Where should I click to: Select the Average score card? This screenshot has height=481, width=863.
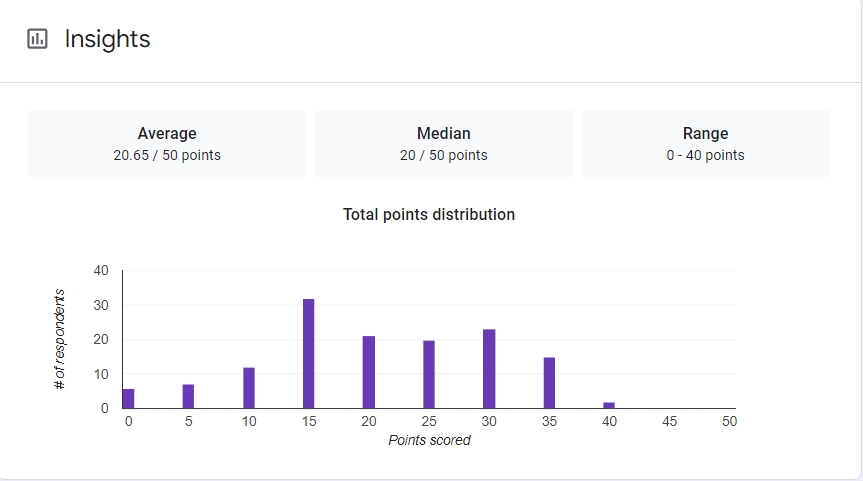167,143
